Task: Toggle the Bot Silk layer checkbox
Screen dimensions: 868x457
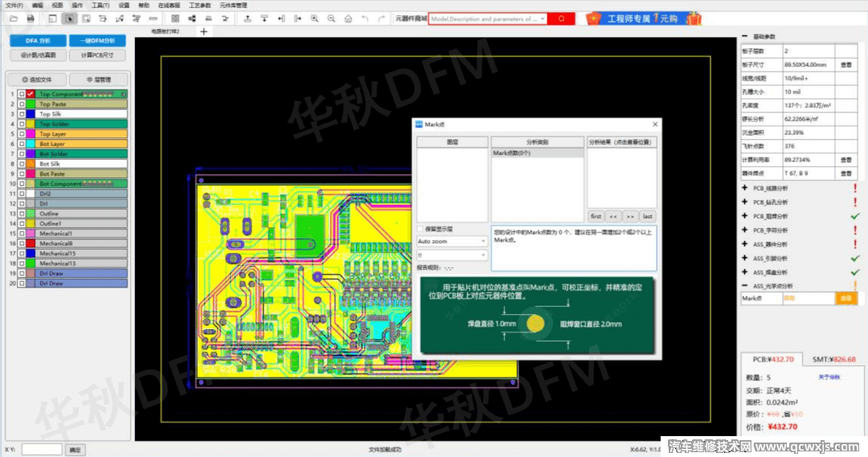Action: 21,164
